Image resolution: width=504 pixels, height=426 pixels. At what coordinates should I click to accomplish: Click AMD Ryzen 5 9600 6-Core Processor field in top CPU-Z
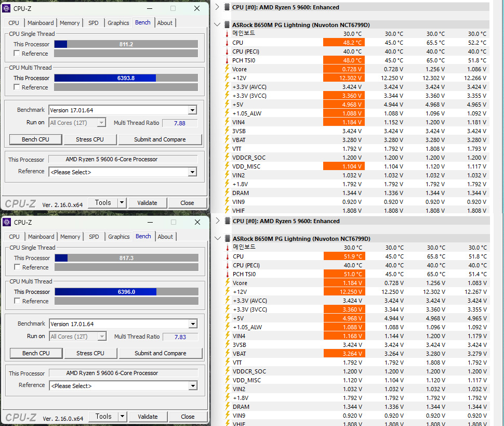coord(123,159)
